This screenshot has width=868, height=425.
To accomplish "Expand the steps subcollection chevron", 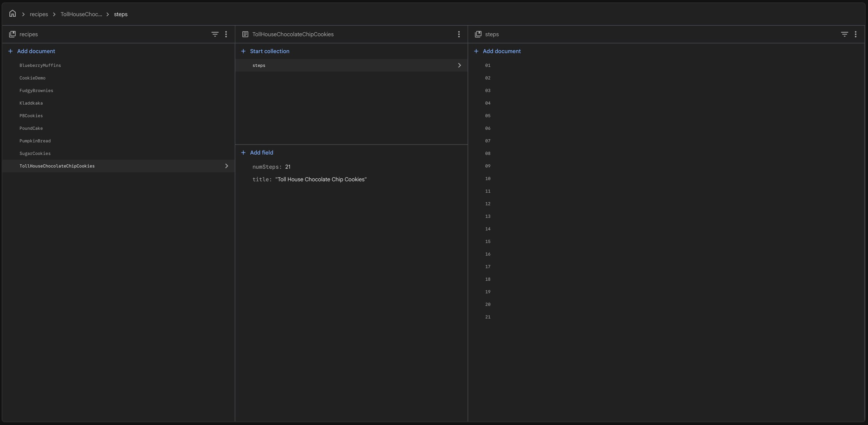I will click(x=459, y=65).
